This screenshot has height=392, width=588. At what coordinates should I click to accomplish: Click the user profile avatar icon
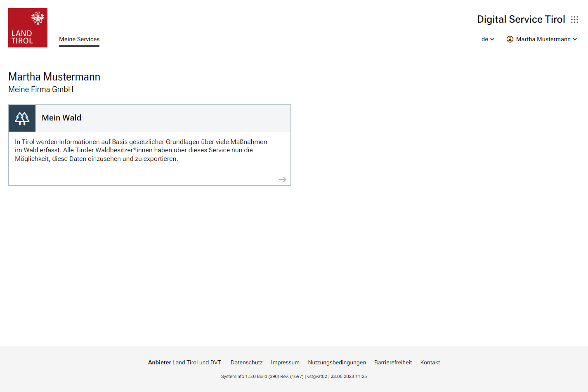click(x=510, y=39)
